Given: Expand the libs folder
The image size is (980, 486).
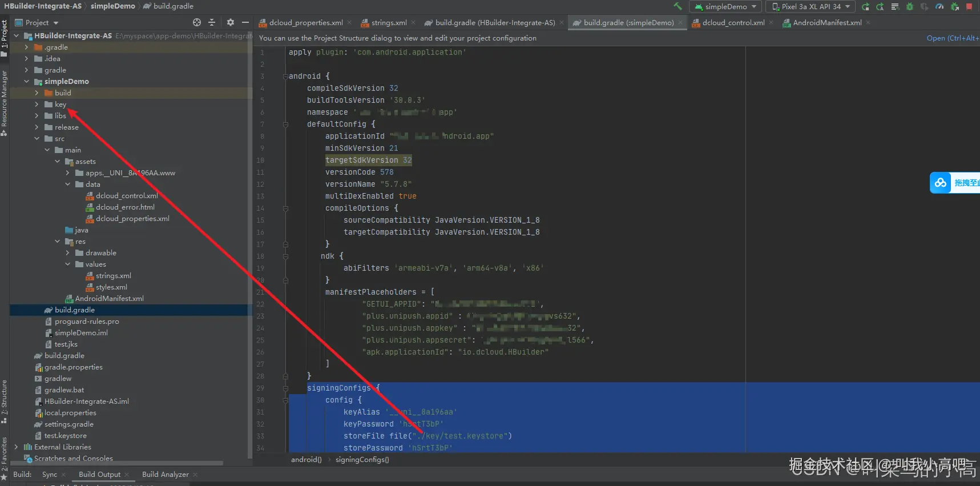Looking at the screenshot, I should [x=37, y=116].
